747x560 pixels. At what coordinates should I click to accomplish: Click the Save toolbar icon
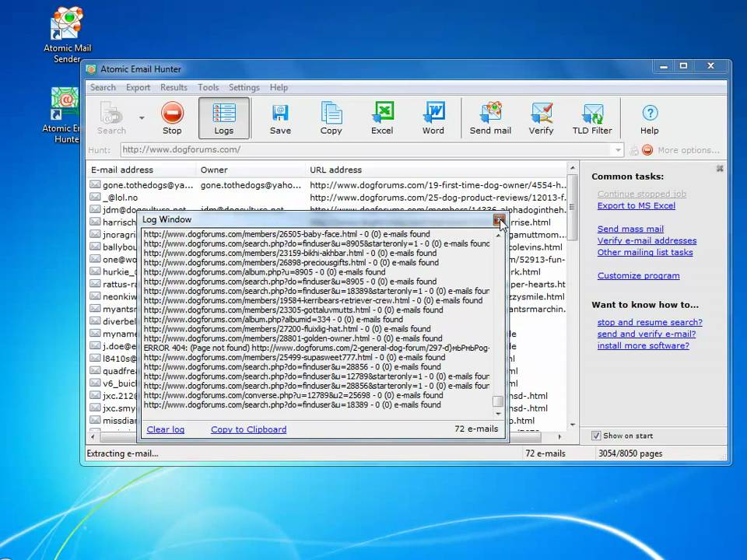(x=280, y=118)
